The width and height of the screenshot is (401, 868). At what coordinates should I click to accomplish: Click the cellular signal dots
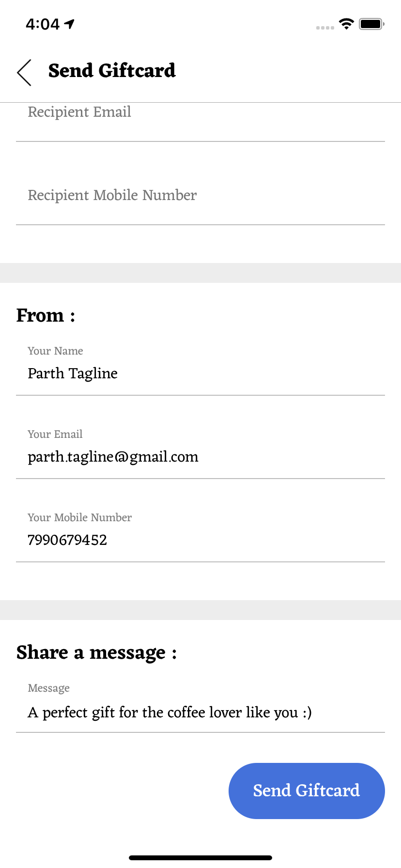[325, 28]
